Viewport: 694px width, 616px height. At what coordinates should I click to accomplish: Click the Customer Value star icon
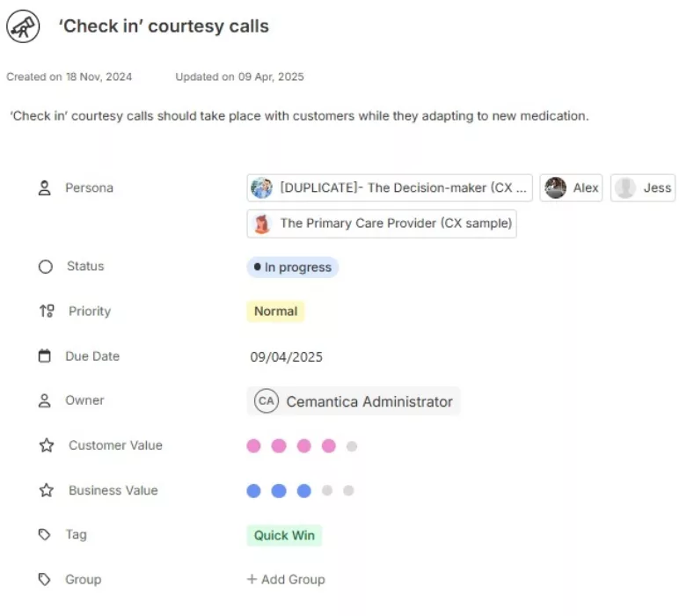(47, 445)
